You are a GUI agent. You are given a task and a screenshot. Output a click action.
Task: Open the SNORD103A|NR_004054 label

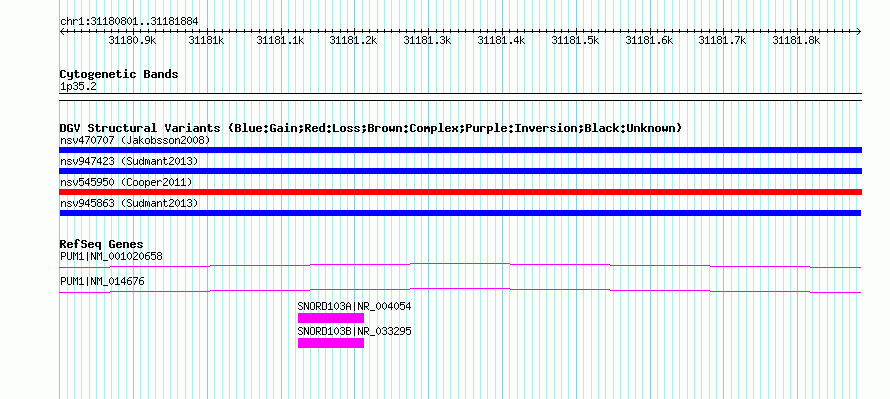(x=354, y=306)
